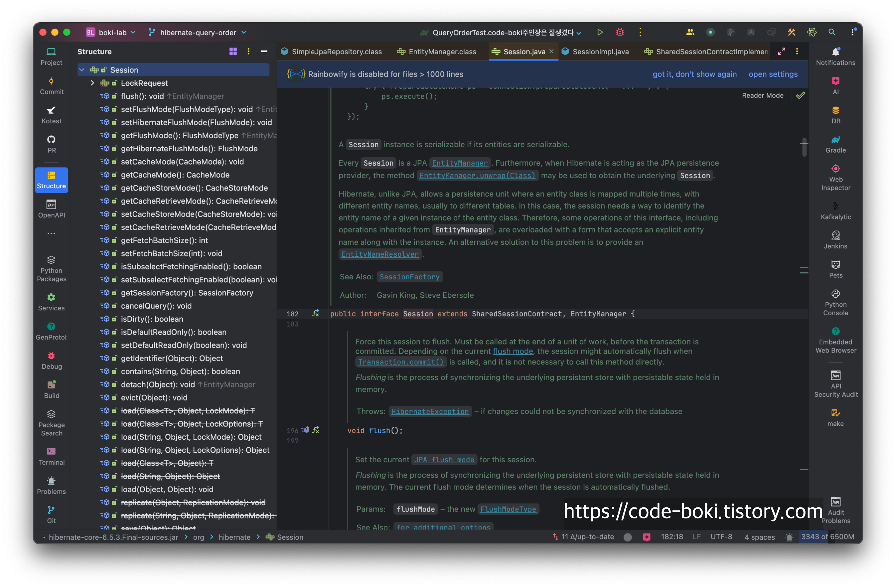This screenshot has height=588, width=896.
Task: Collapse the Session root node
Action: point(82,70)
